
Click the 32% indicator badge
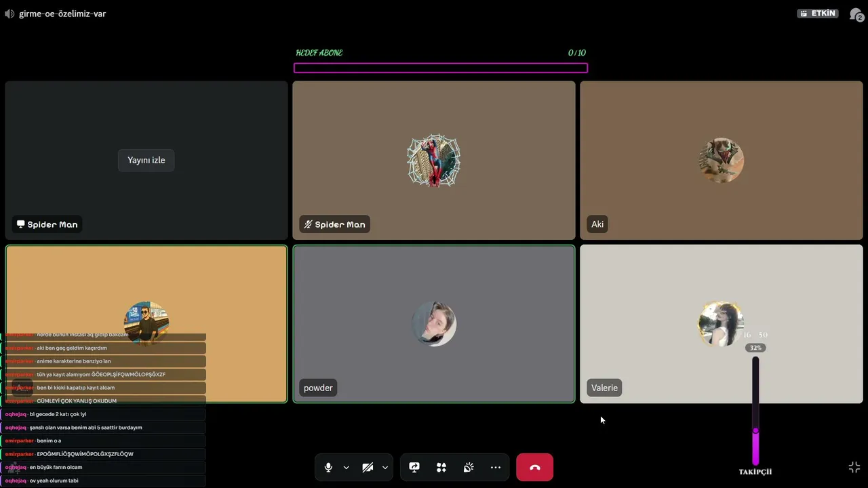tap(755, 348)
